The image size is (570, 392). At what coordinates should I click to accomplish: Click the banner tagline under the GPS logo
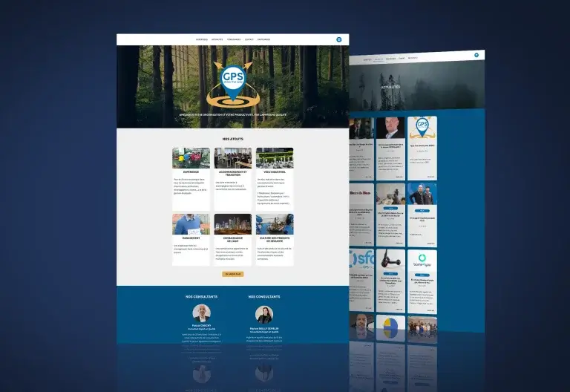tap(232, 114)
